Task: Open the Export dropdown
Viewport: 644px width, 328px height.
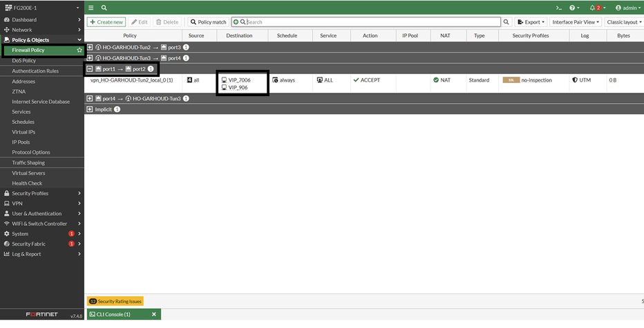Action: (x=531, y=22)
